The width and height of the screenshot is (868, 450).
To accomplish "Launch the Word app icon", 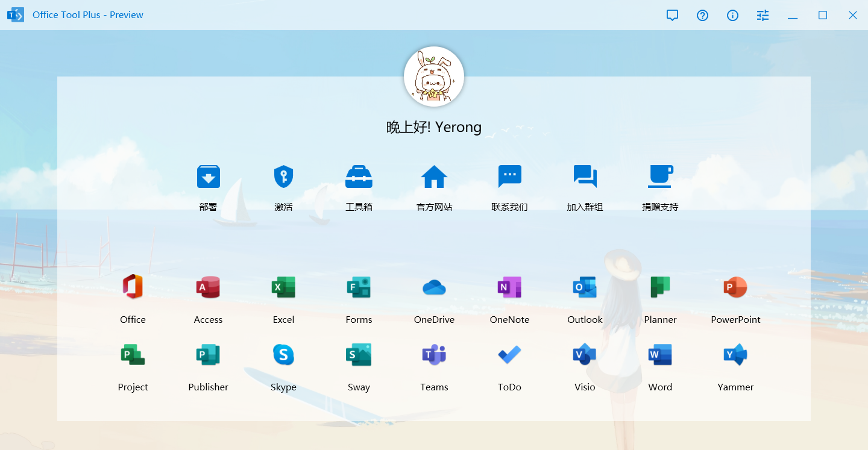I will [660, 355].
